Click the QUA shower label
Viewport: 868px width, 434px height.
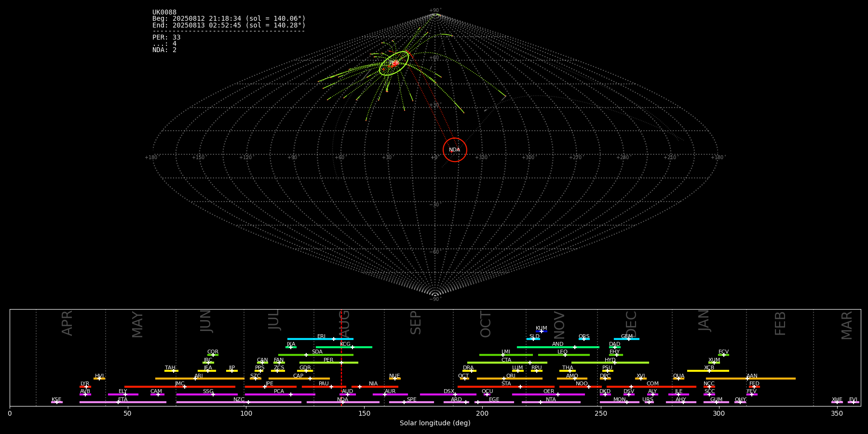coord(679,376)
